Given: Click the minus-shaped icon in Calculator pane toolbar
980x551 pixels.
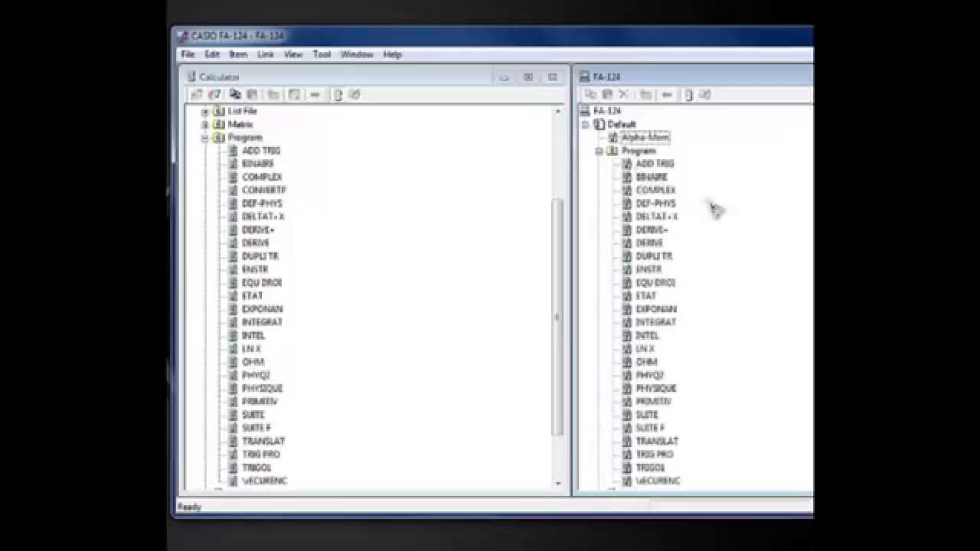Looking at the screenshot, I should point(315,95).
